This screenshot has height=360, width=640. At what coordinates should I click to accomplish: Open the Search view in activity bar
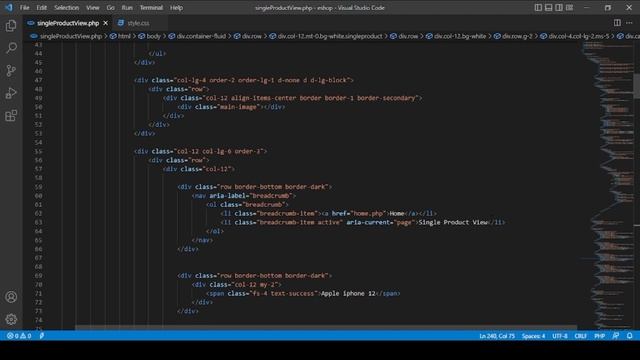click(11, 48)
